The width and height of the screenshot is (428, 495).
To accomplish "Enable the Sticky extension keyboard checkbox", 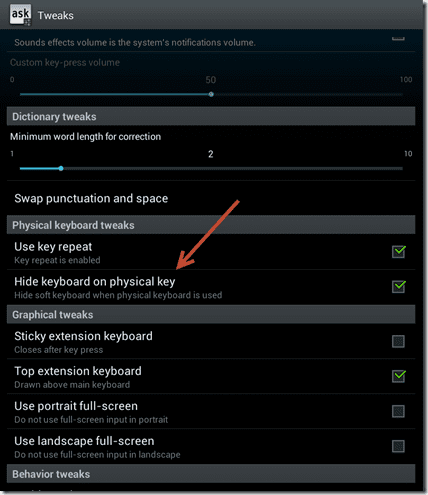I will [x=398, y=341].
